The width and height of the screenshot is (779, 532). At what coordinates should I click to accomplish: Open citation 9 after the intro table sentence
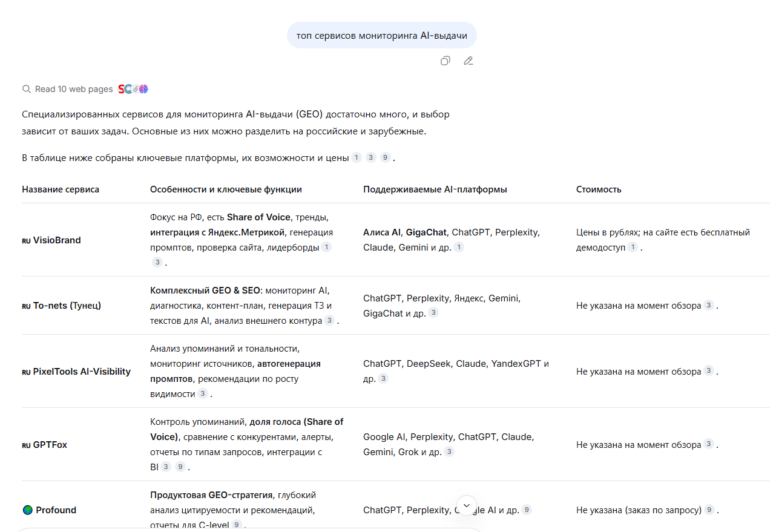pyautogui.click(x=386, y=158)
